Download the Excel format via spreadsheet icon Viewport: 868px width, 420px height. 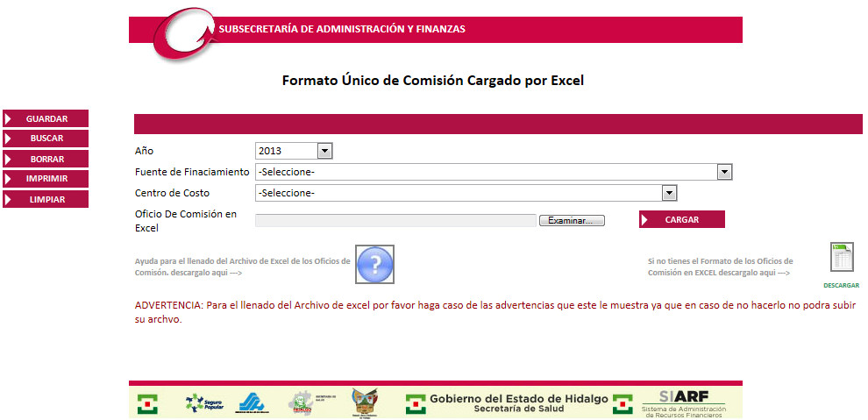(x=842, y=257)
